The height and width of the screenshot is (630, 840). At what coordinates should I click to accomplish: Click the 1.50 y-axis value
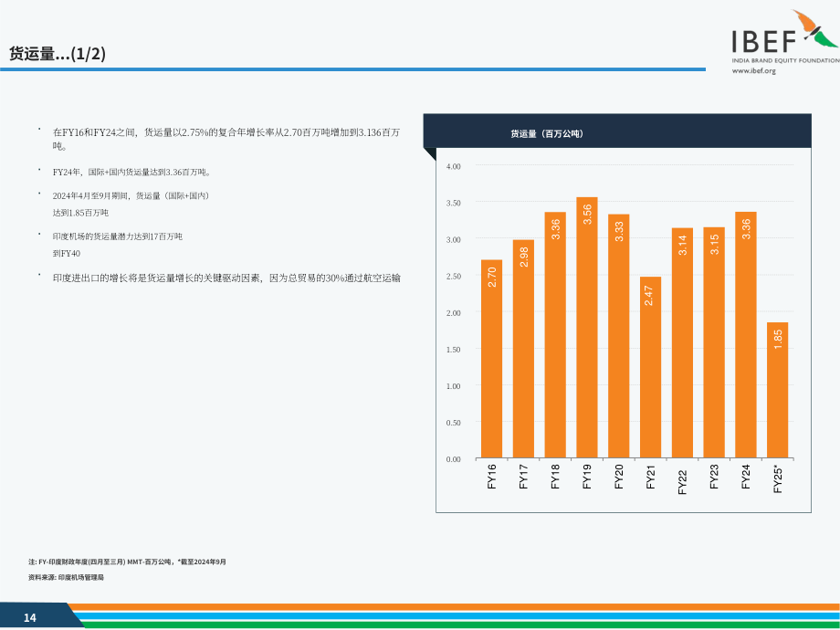click(453, 350)
